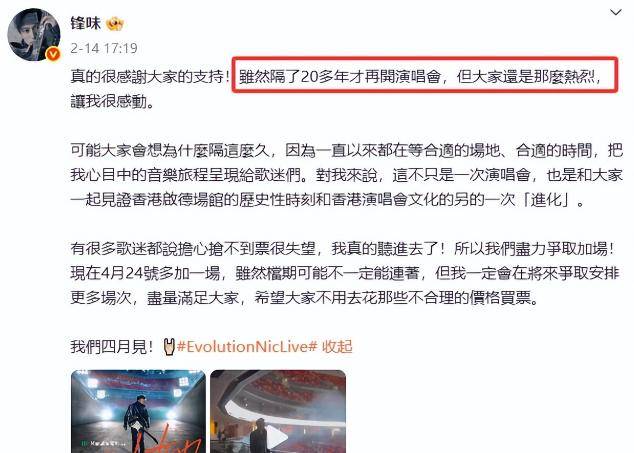The image size is (634, 453).
Task: Click the orange verified badge on avatar
Action: [53, 54]
